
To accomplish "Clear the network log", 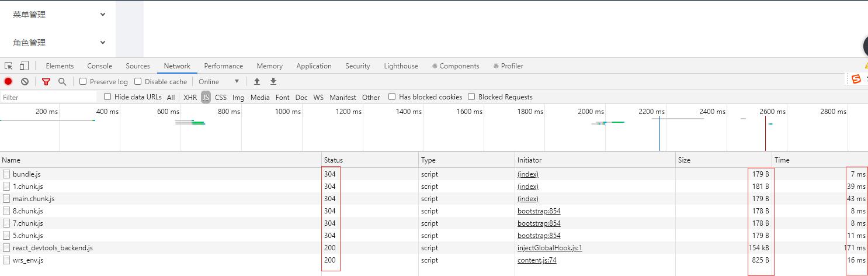I will coord(25,81).
